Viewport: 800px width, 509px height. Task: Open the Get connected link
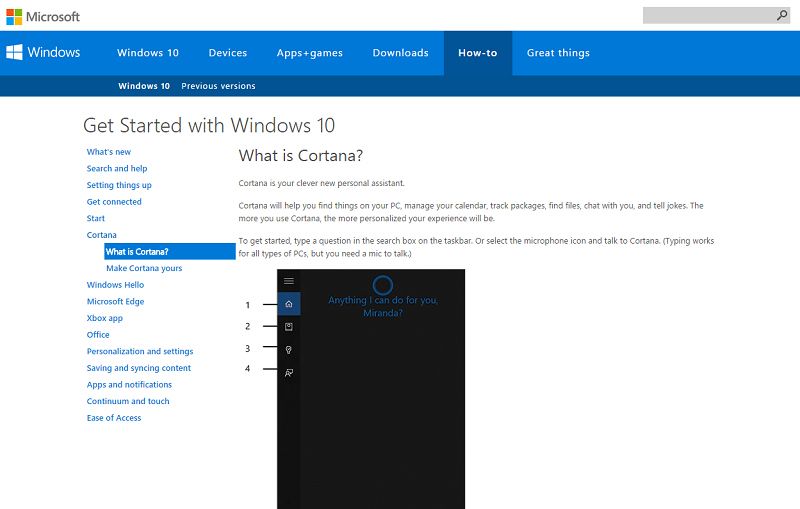(114, 202)
